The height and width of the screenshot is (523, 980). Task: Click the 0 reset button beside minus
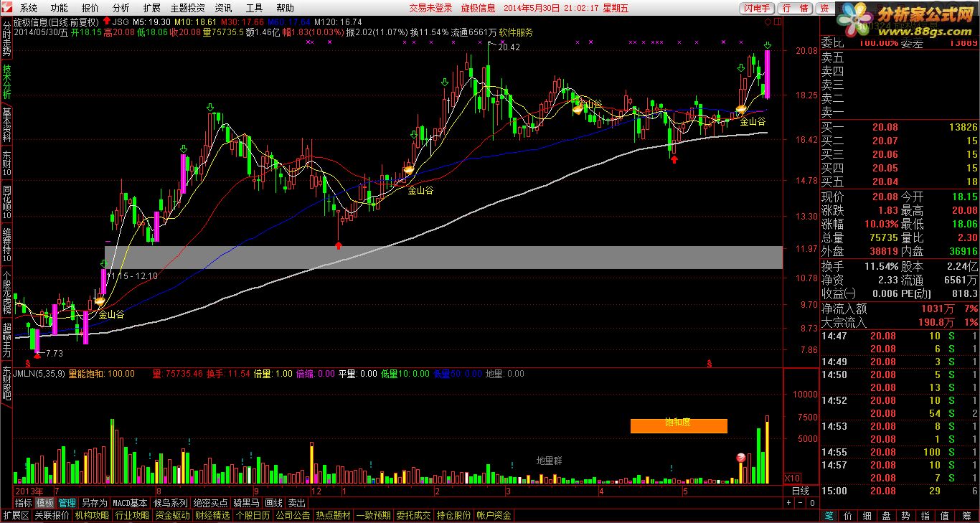tap(811, 503)
